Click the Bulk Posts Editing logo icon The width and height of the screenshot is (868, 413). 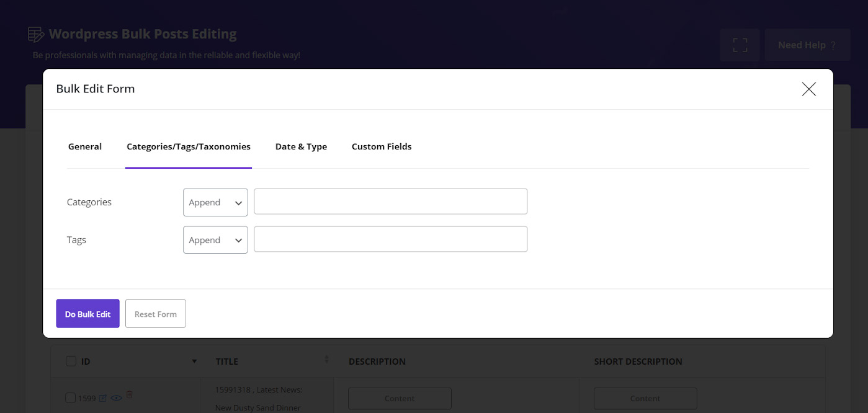pyautogui.click(x=36, y=33)
